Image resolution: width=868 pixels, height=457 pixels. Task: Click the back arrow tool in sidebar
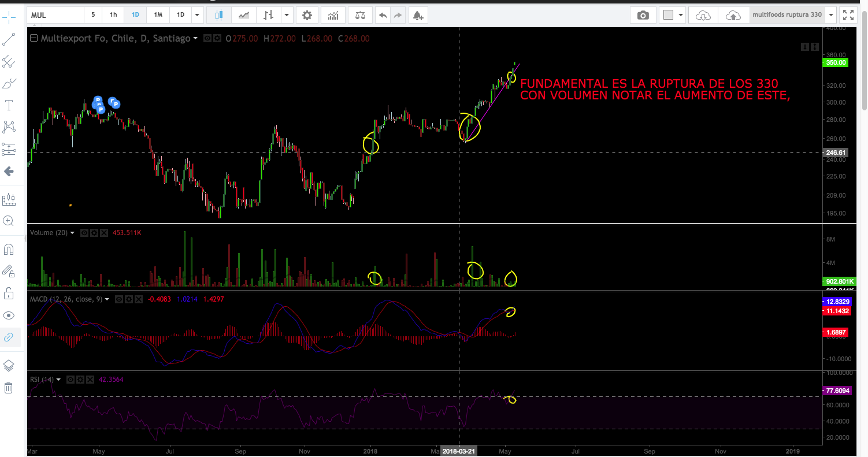point(9,171)
